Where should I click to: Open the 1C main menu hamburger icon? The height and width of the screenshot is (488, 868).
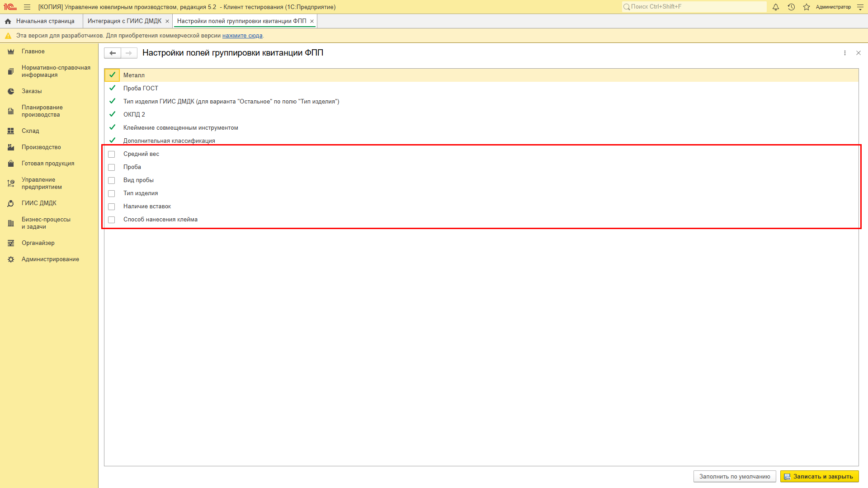[27, 7]
